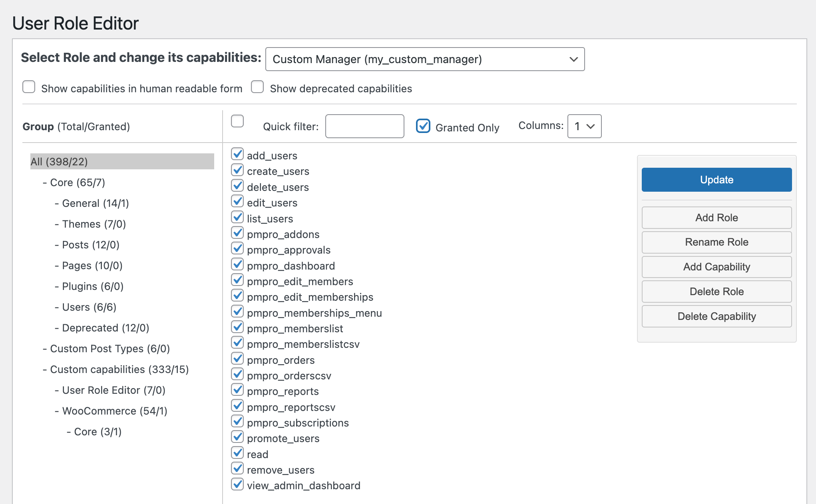Viewport: 816px width, 504px height.
Task: Open the Columns count dropdown
Action: click(x=584, y=126)
